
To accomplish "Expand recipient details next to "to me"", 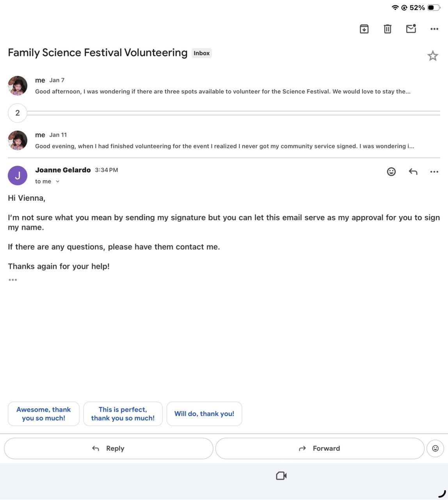I will coord(58,181).
